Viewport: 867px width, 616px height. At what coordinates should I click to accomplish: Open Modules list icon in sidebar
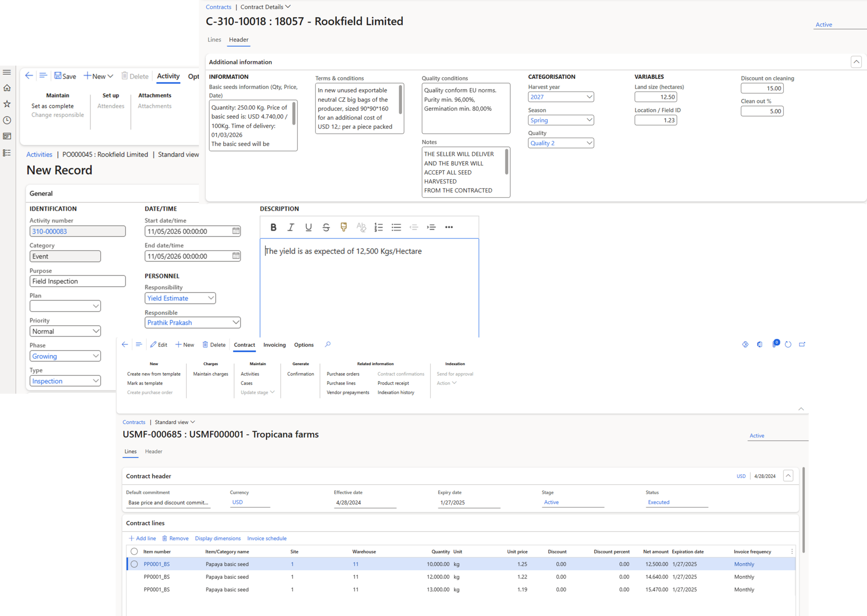[7, 153]
